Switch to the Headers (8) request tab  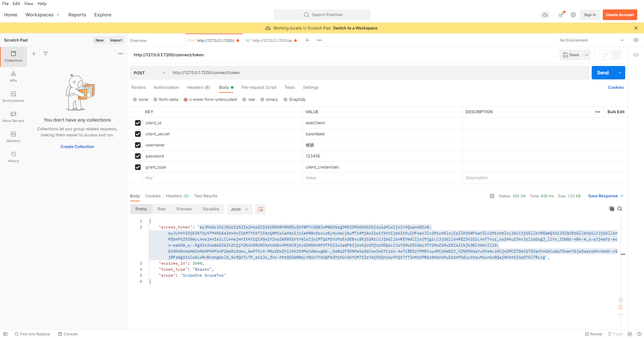click(x=199, y=87)
